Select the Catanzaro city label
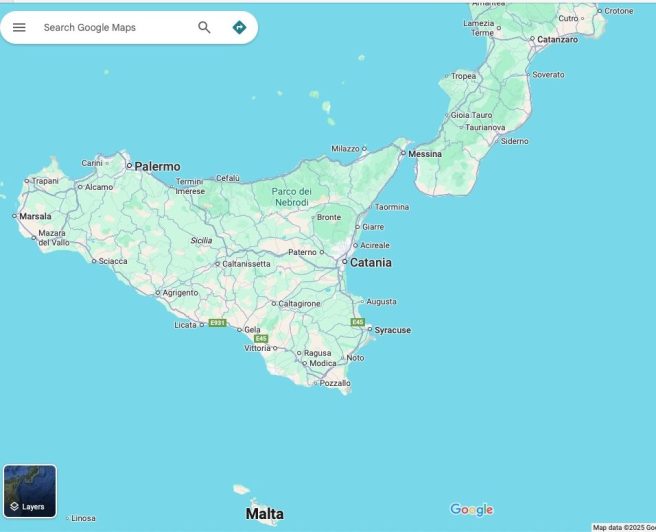This screenshot has height=532, width=656. pos(558,40)
